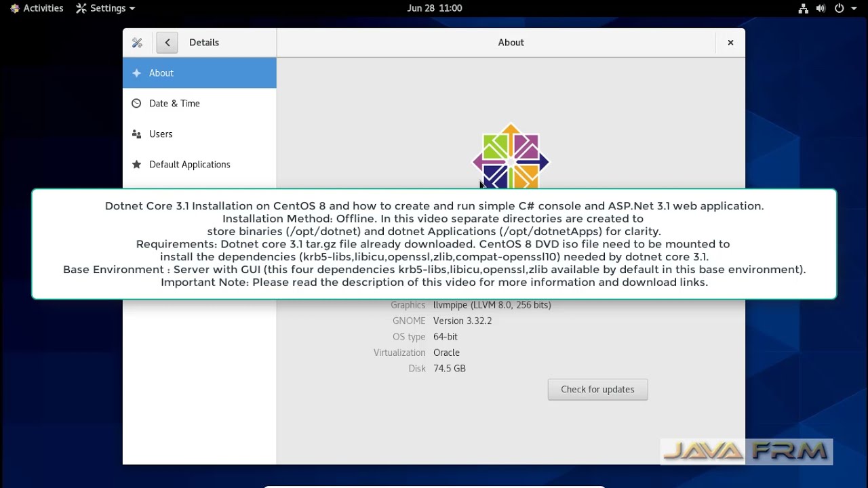Click the Default Applications star icon

tap(136, 164)
